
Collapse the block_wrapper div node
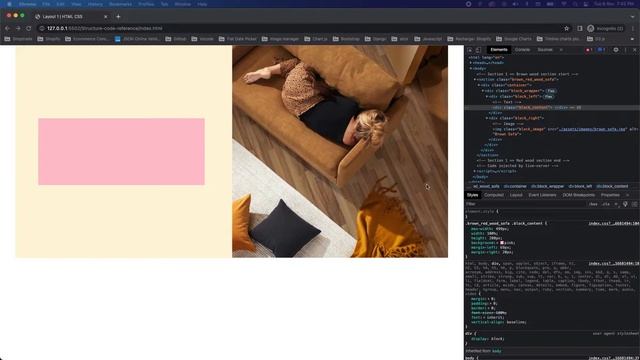click(483, 91)
